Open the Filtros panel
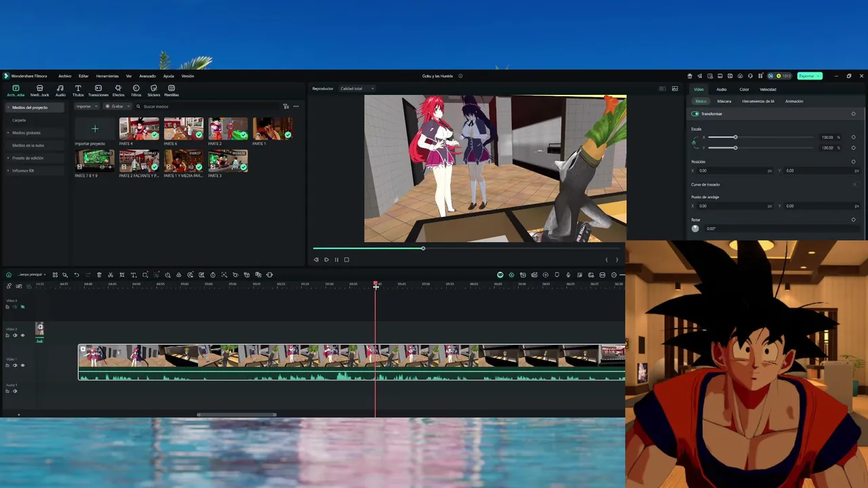The image size is (868, 488). point(136,91)
